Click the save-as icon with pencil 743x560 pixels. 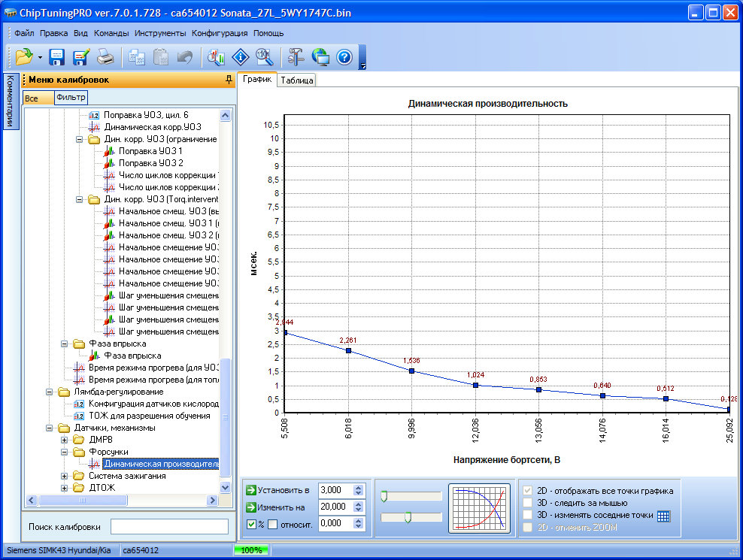81,56
